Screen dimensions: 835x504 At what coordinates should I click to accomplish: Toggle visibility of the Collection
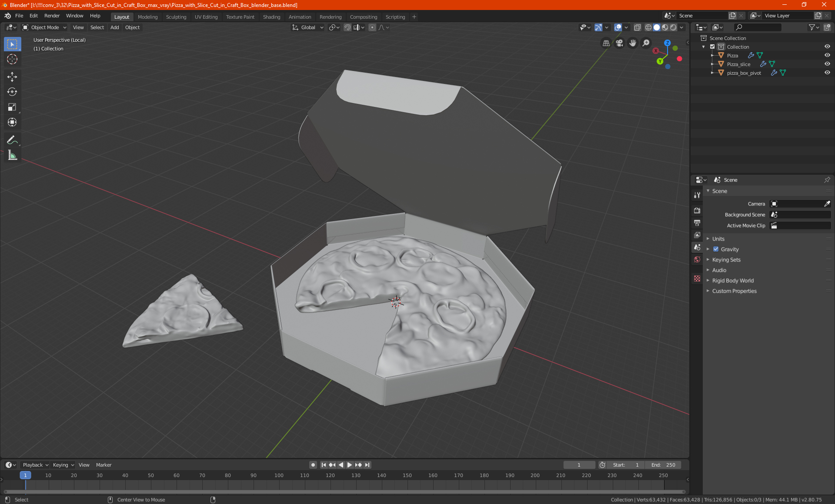(x=827, y=46)
